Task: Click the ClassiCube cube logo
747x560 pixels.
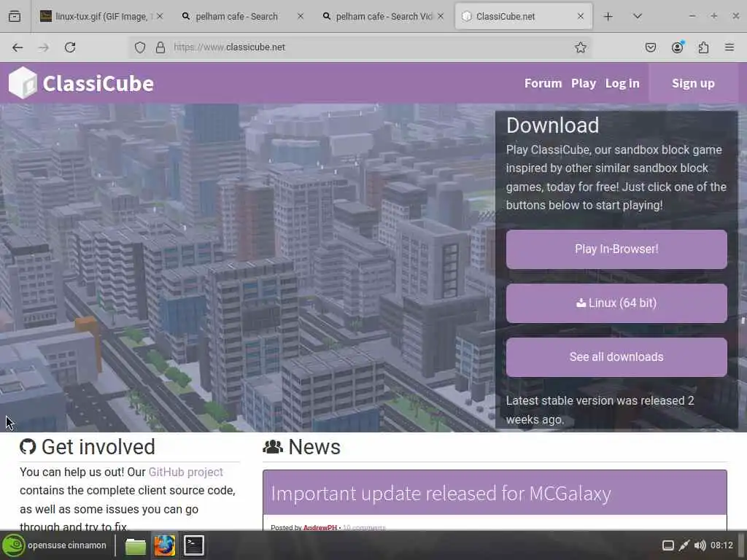Action: click(23, 83)
